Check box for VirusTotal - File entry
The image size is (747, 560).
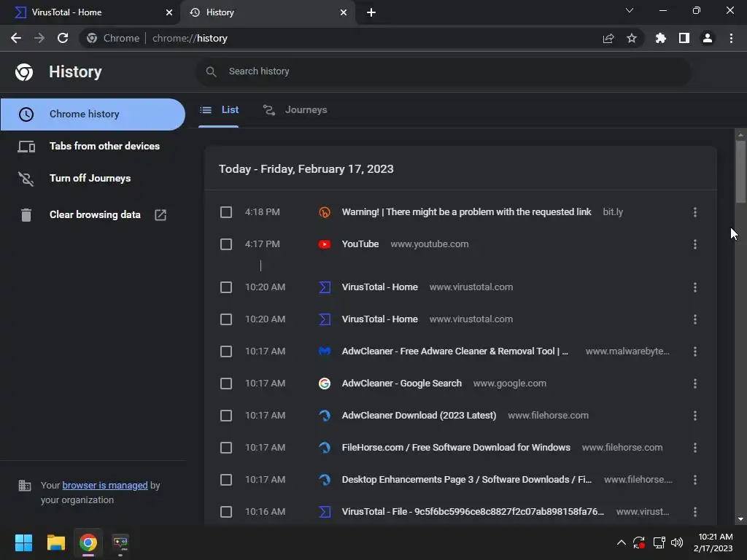coord(226,512)
